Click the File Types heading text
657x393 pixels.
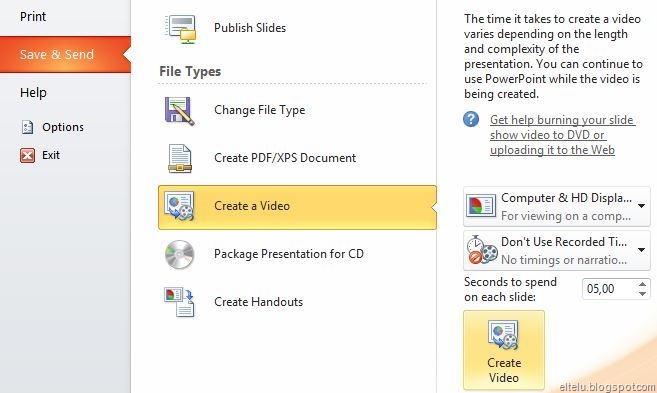tap(190, 72)
